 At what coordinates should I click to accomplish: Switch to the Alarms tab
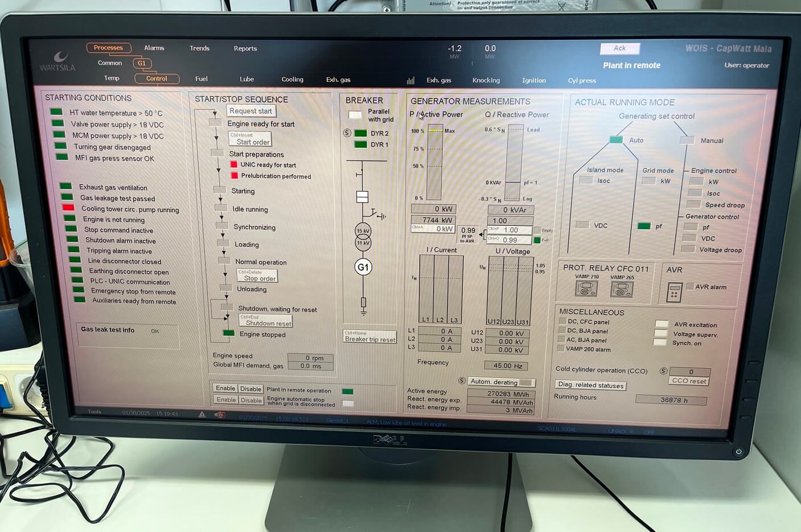pyautogui.click(x=154, y=48)
